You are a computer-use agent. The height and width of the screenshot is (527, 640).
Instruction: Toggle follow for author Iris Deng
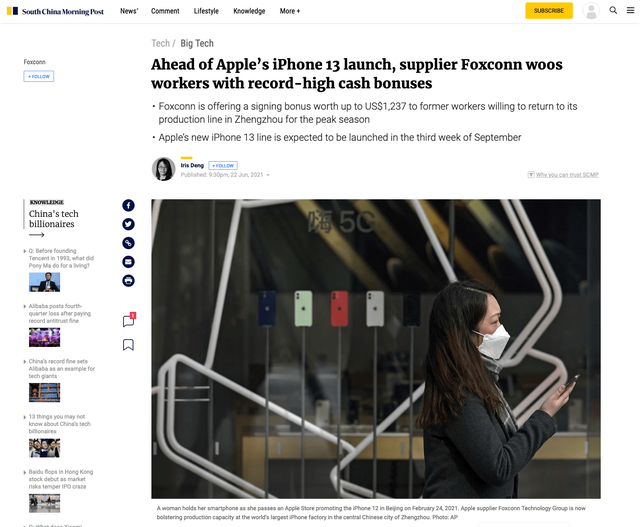(223, 165)
